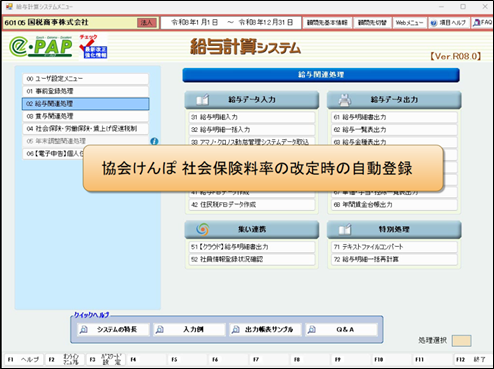Open the Webメニュー button
The width and height of the screenshot is (494, 369).
pos(409,23)
